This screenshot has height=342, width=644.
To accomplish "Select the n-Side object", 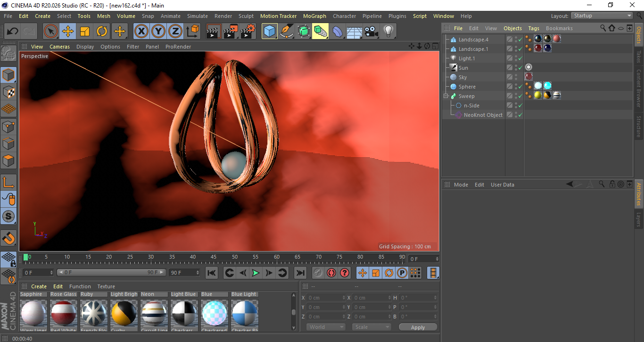I will 471,106.
